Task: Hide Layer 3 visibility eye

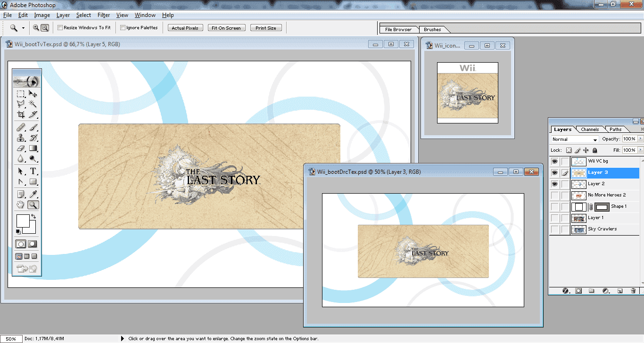Action: click(555, 172)
